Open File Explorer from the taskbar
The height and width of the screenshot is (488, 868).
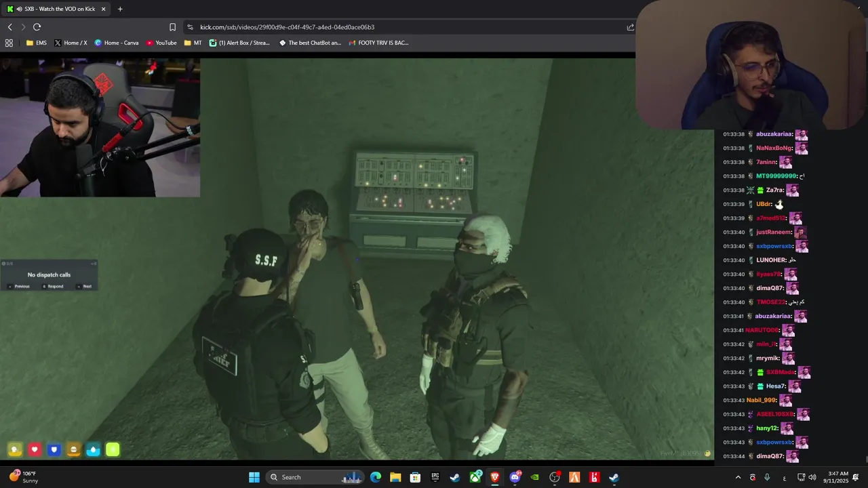395,477
